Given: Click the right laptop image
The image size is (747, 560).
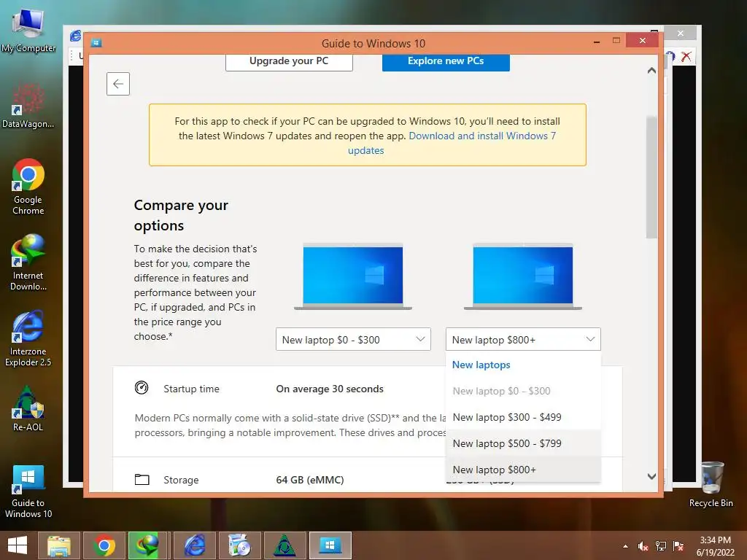Looking at the screenshot, I should pos(522,276).
